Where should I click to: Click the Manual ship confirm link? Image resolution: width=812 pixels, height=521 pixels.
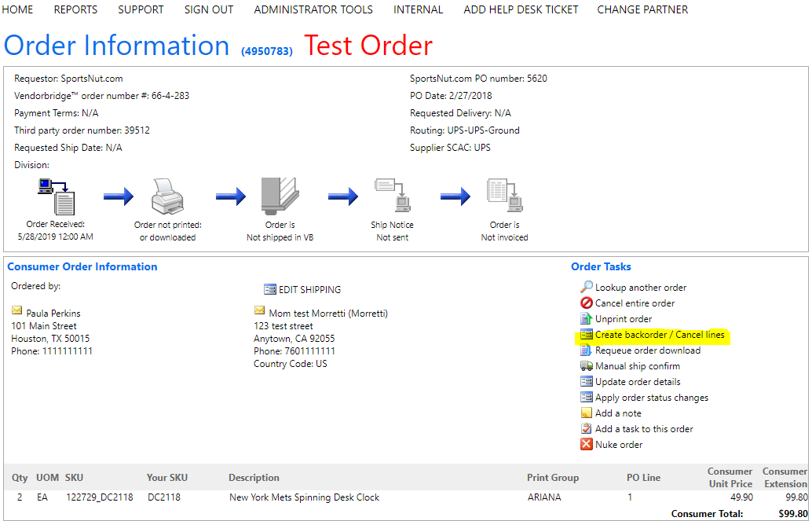click(638, 366)
